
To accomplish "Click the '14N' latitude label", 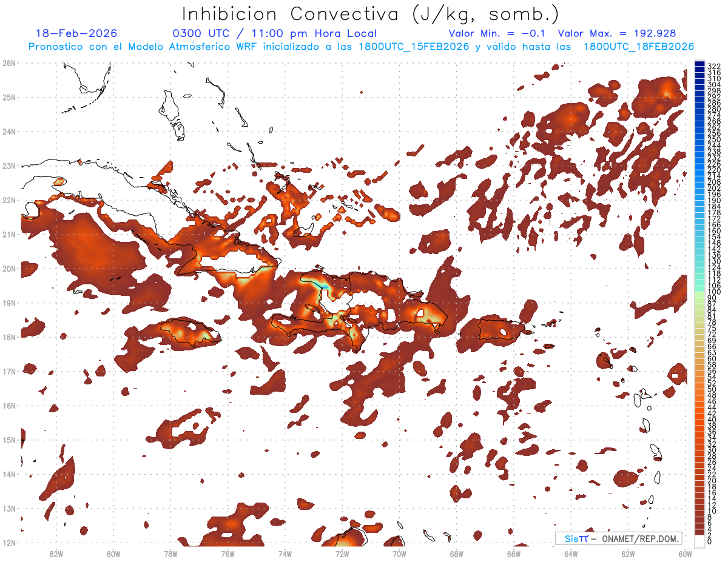I will 8,474.
